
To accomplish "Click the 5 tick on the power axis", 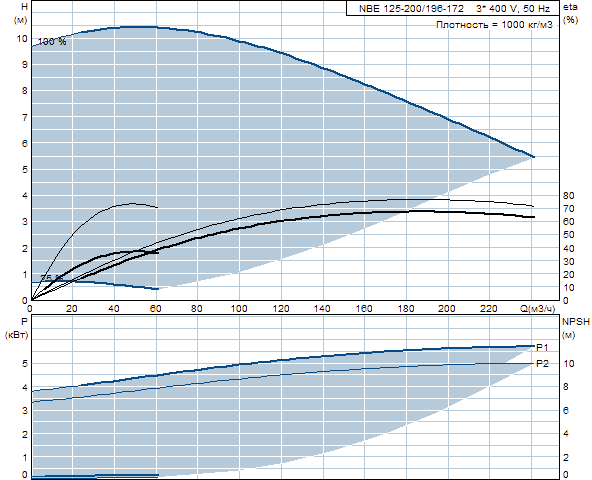I will click(x=25, y=364).
